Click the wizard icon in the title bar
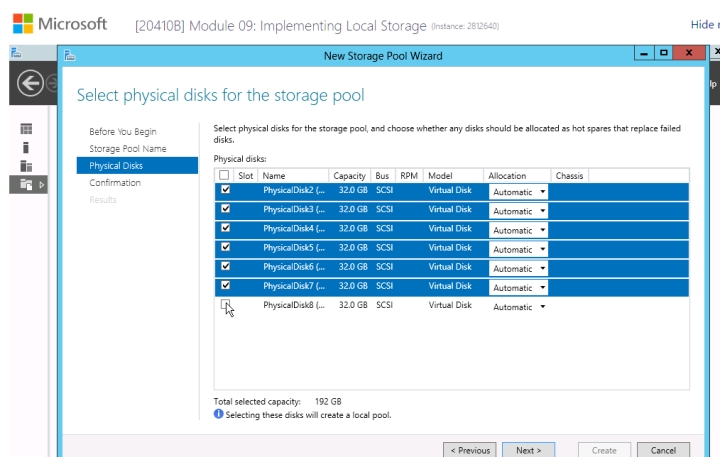This screenshot has height=457, width=720. click(x=70, y=55)
